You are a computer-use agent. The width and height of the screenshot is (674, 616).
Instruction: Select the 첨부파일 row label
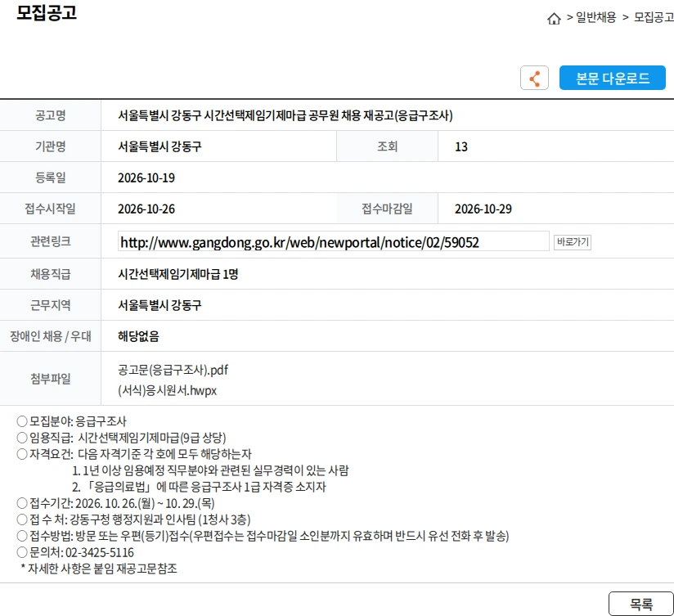(50, 379)
